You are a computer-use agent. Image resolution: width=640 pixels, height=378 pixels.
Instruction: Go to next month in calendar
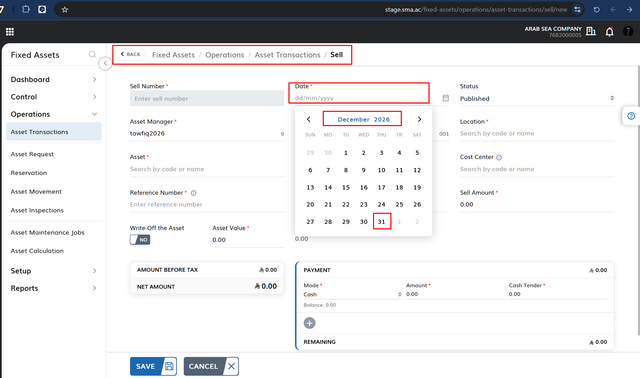(x=419, y=119)
